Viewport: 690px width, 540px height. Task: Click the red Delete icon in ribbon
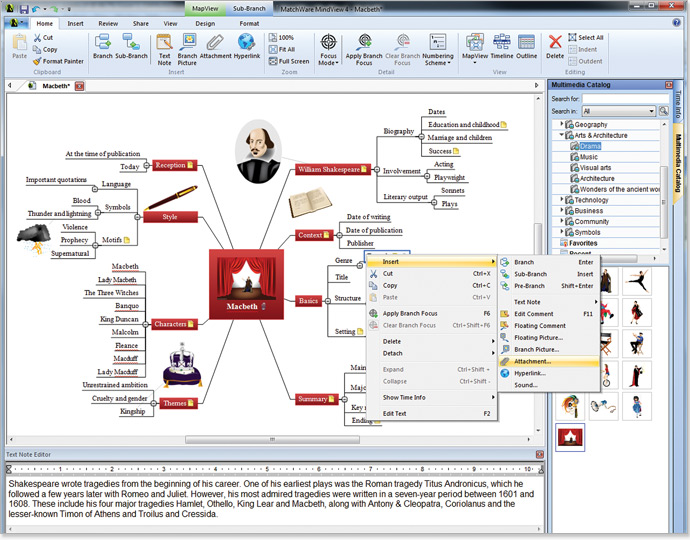[x=555, y=46]
